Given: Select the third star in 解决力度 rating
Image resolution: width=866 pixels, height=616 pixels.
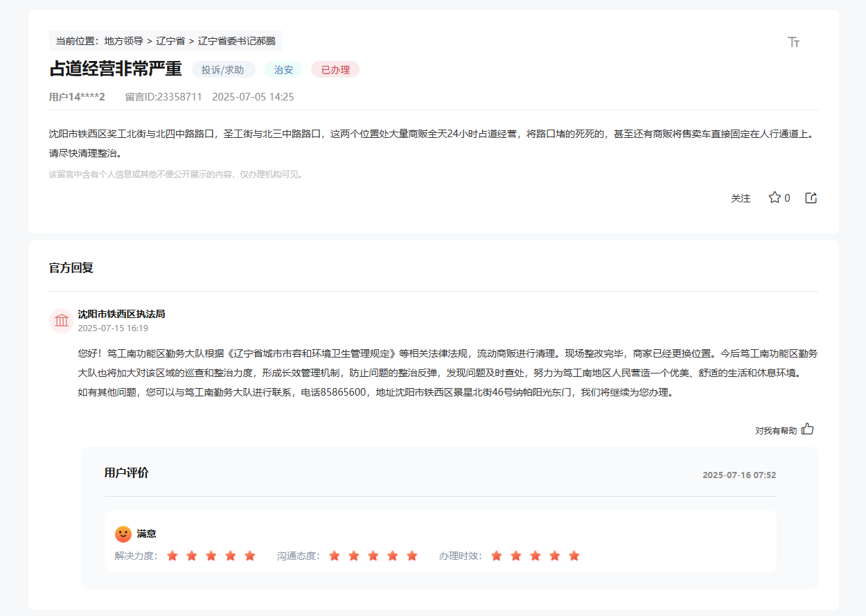Looking at the screenshot, I should point(211,555).
